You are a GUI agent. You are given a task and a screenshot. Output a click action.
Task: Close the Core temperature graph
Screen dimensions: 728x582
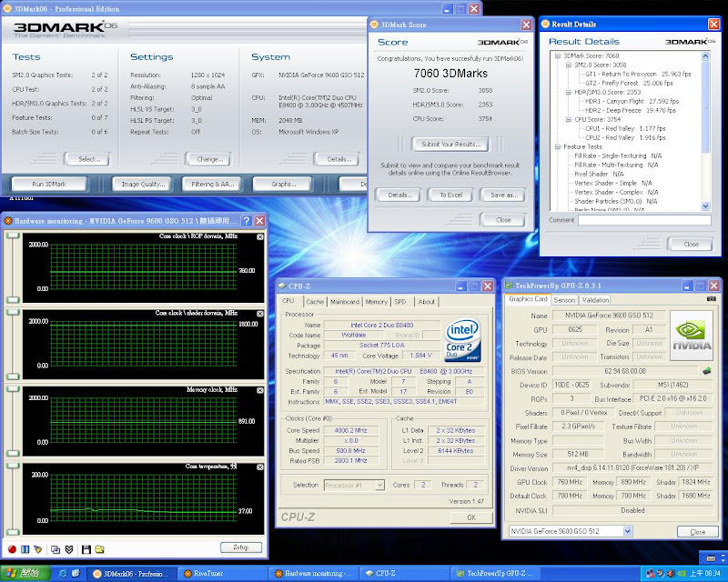click(260, 467)
